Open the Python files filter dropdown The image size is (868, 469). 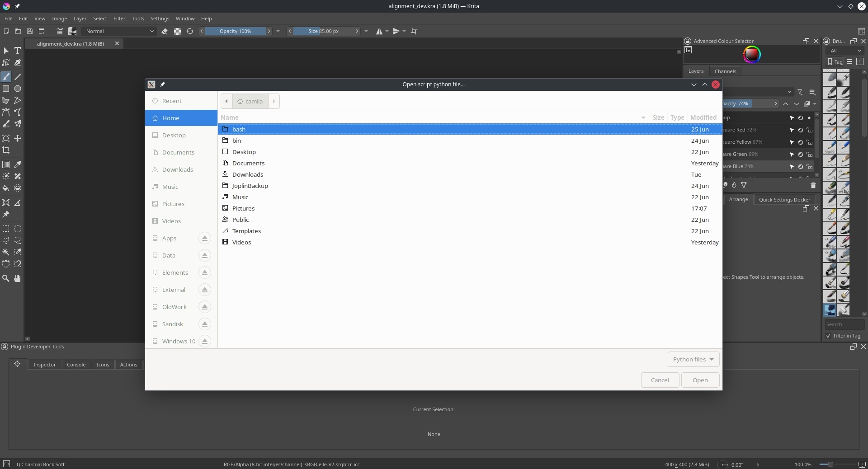[693, 359]
